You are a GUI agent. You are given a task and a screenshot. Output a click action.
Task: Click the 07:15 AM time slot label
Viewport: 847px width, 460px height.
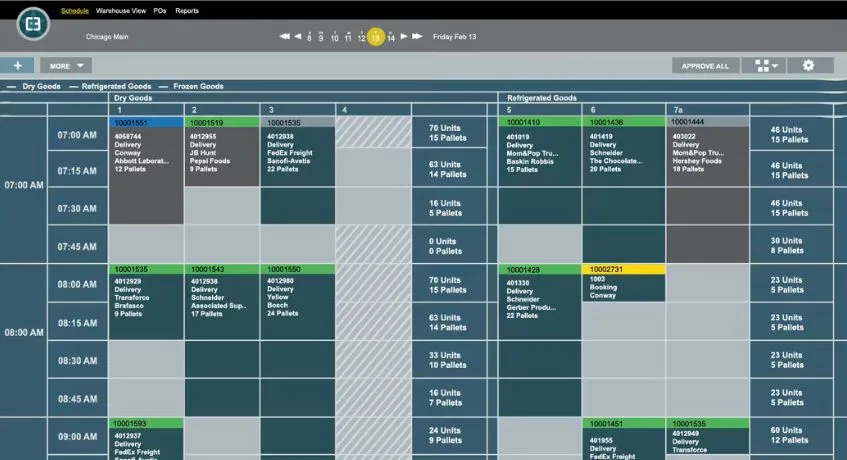pos(77,171)
